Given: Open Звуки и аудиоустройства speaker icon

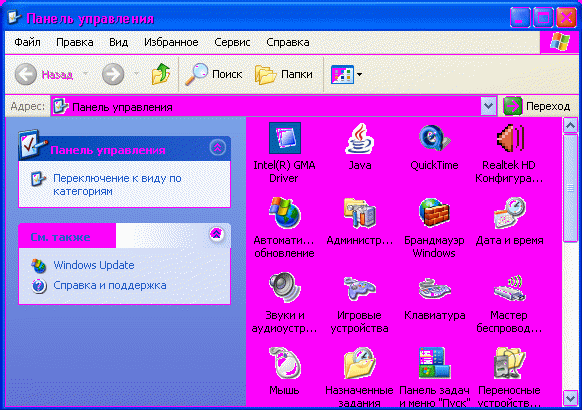Looking at the screenshot, I should tap(284, 288).
